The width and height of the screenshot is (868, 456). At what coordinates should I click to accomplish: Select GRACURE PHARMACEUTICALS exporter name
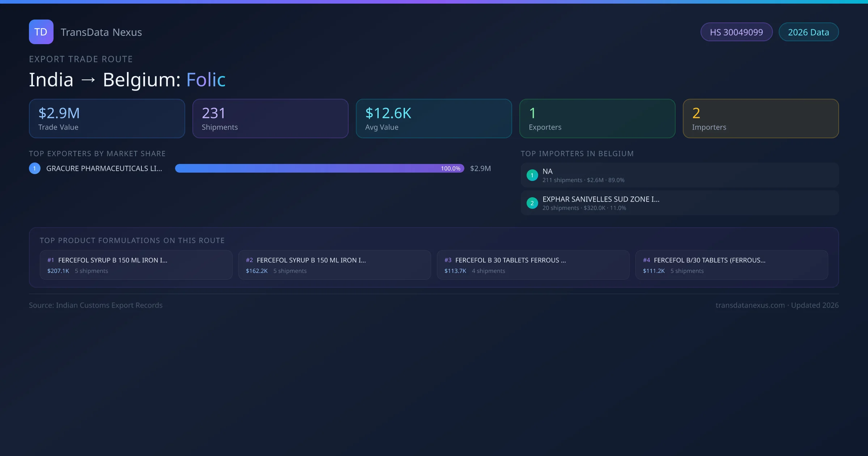click(104, 168)
